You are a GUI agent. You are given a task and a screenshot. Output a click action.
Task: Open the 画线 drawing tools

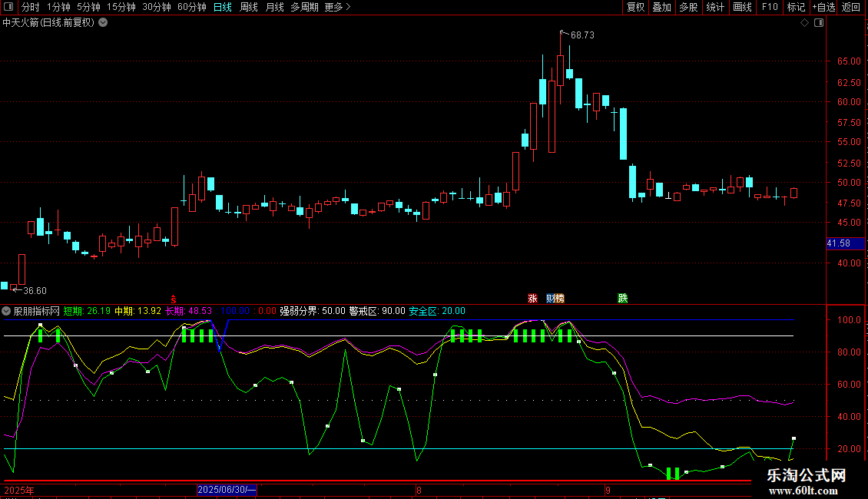coord(742,8)
